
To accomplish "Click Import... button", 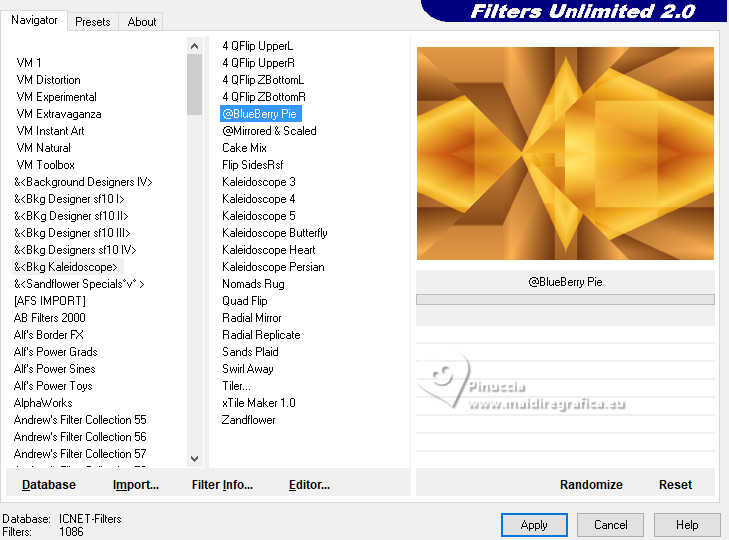I will pos(136,485).
